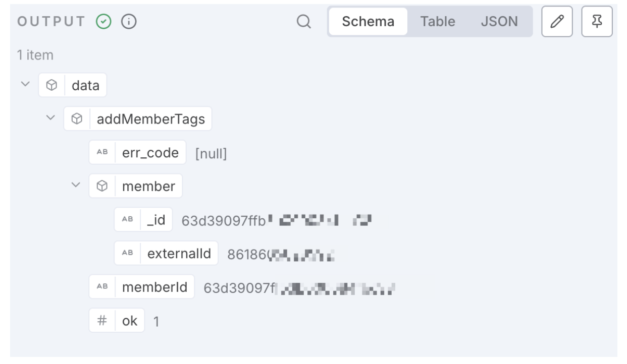This screenshot has width=627, height=364.
Task: Click the search magnifier icon
Action: tap(303, 22)
